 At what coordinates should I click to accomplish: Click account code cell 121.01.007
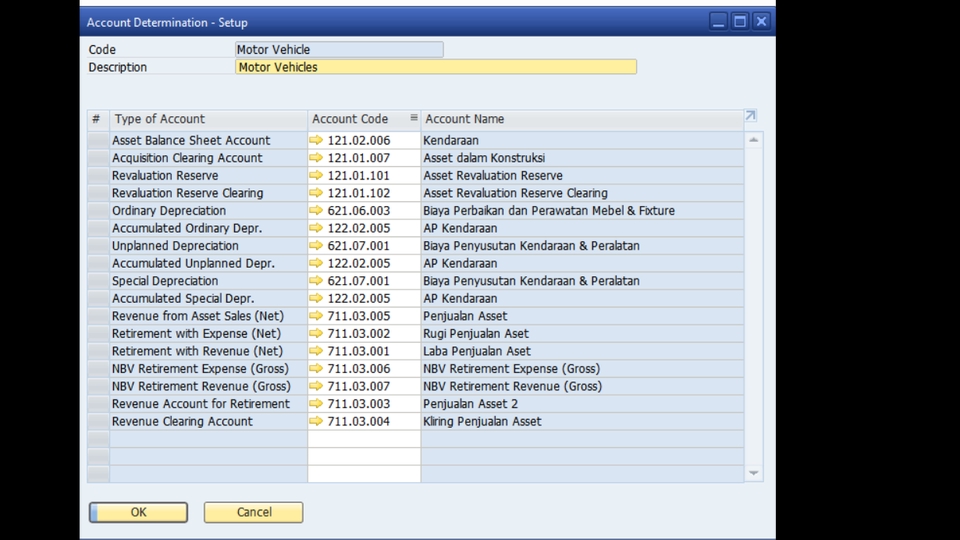click(364, 158)
